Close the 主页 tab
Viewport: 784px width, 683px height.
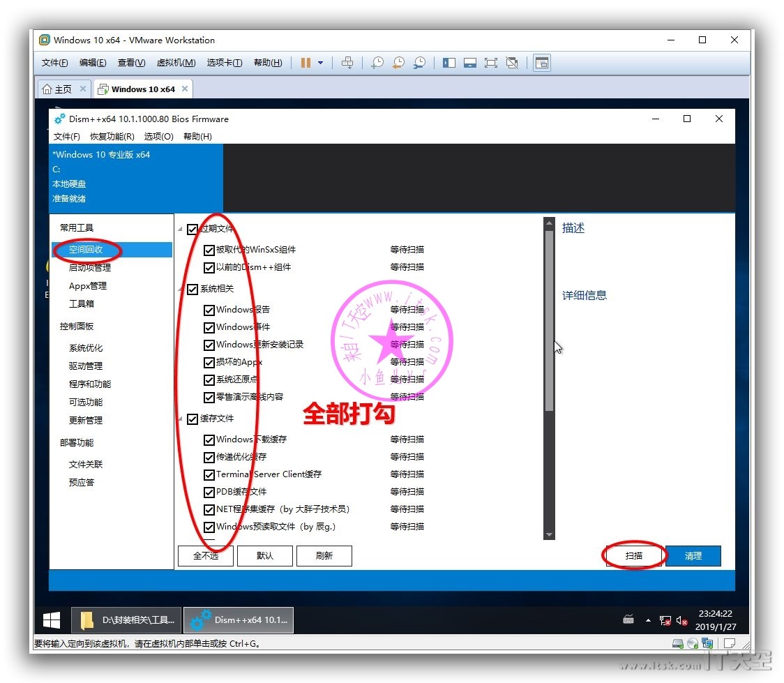pos(83,89)
